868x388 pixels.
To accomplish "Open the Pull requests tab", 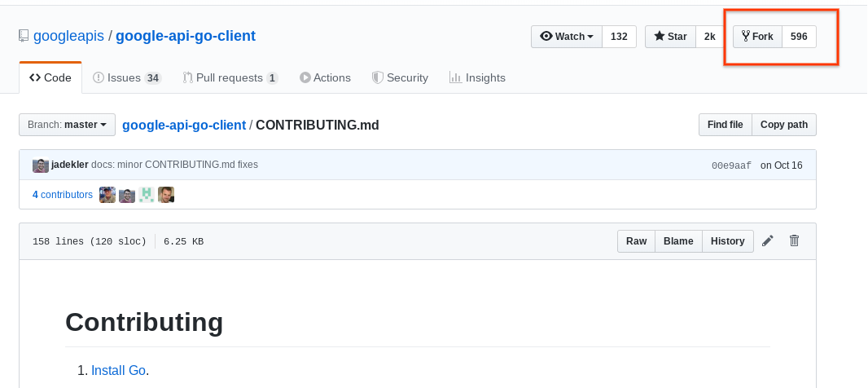I will pyautogui.click(x=230, y=78).
